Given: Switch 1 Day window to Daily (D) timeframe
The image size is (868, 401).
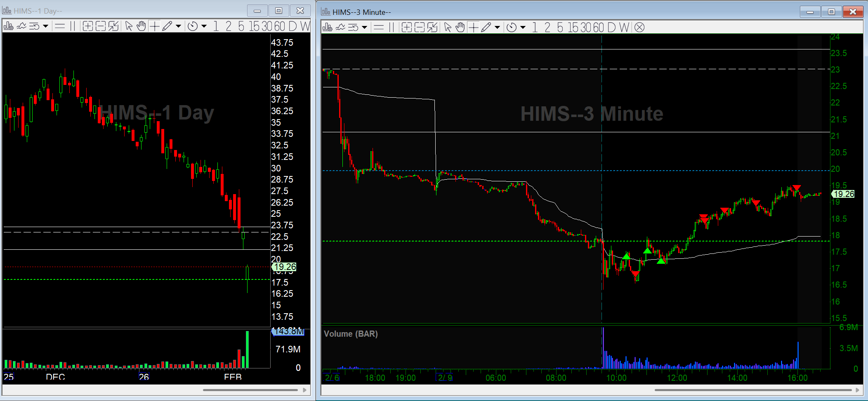Looking at the screenshot, I should [293, 26].
